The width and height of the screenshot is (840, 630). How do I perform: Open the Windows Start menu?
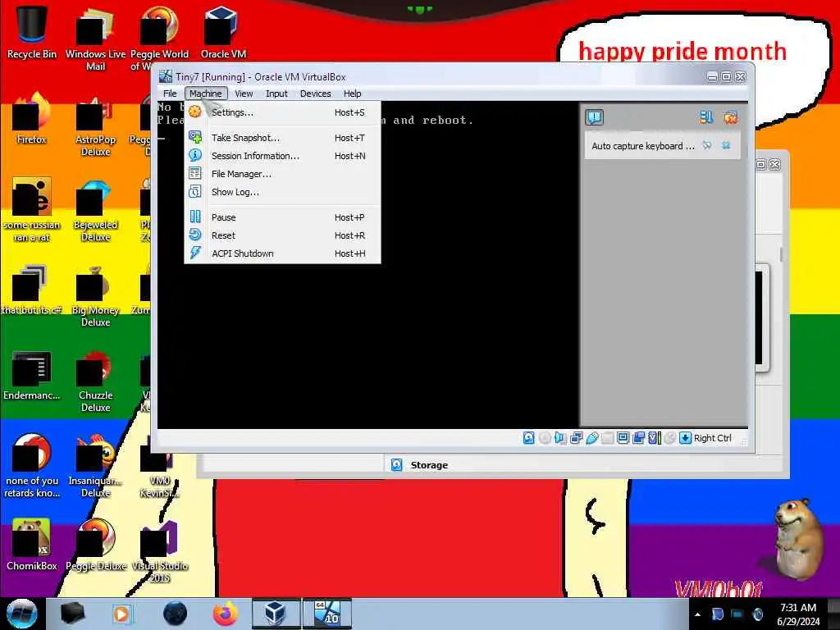pos(22,614)
